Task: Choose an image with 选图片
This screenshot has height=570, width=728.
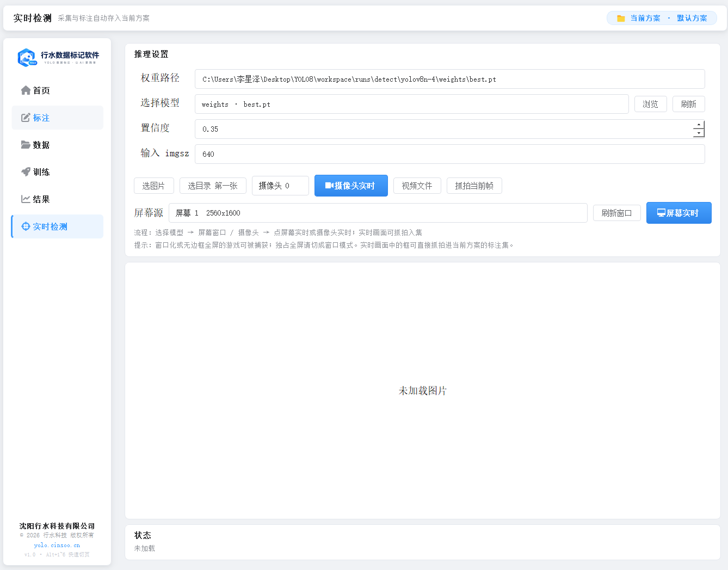Action: click(x=154, y=186)
